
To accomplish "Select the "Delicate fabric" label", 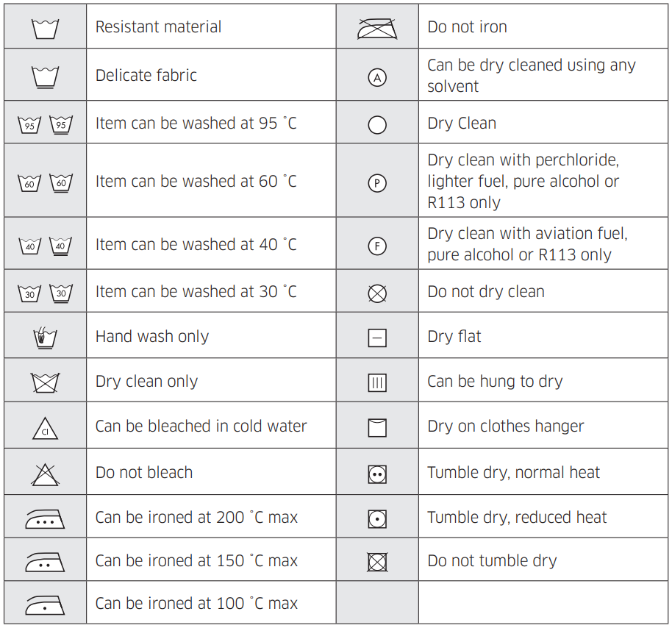I will (x=146, y=76).
